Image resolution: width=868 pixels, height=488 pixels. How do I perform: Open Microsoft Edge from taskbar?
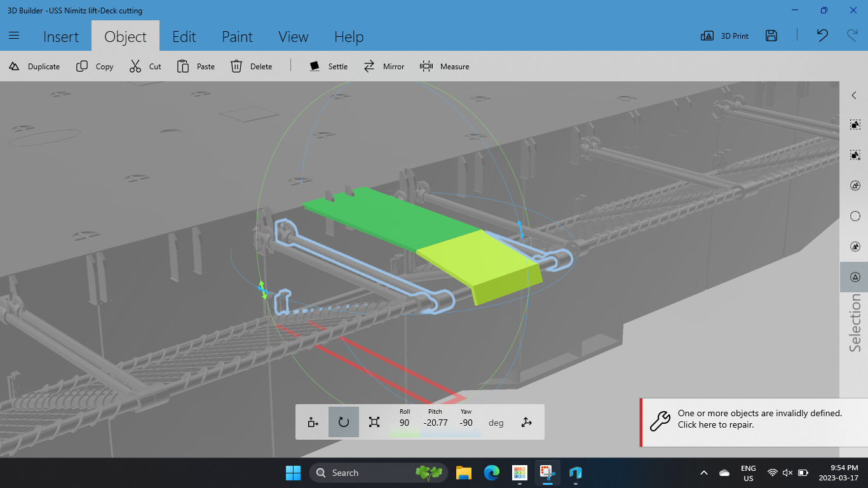pyautogui.click(x=491, y=473)
